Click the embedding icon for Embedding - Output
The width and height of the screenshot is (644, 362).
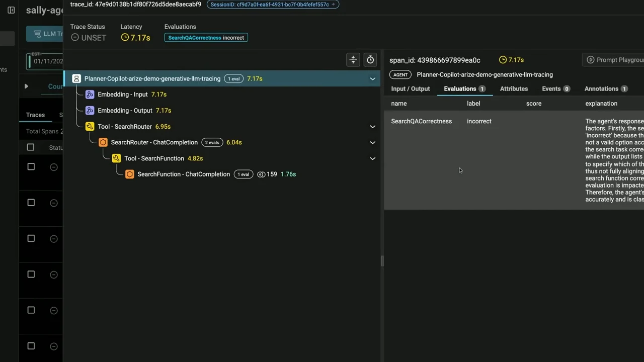click(90, 111)
